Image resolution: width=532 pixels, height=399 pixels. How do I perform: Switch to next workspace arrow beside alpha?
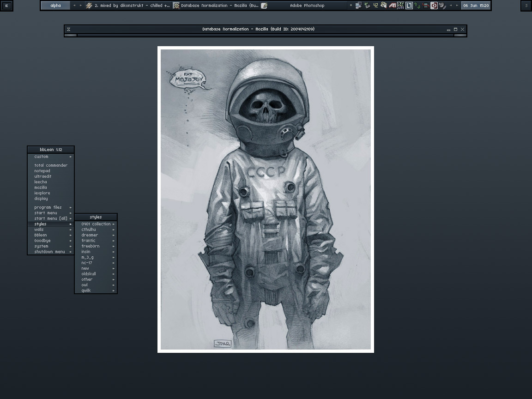pos(81,6)
